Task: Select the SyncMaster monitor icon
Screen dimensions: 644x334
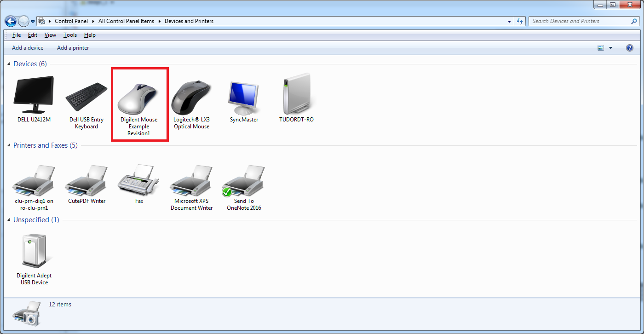Action: coord(244,98)
